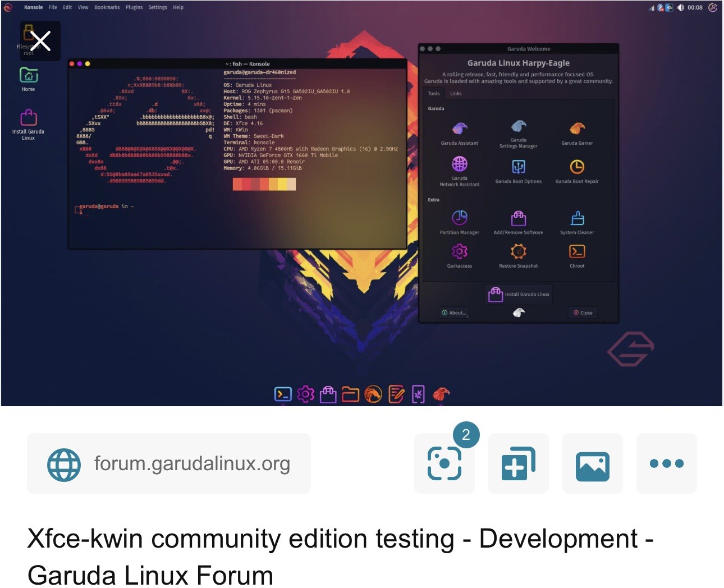Click the Install Garuda Linux button
Image resolution: width=724 pixels, height=588 pixels.
[x=519, y=295]
